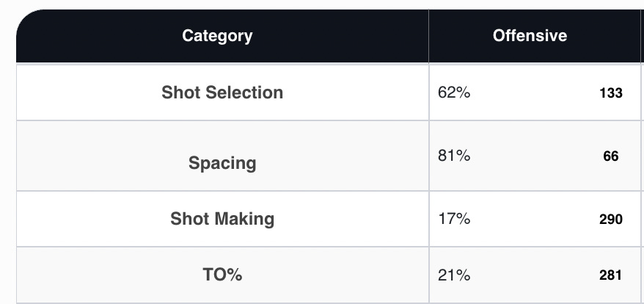The width and height of the screenshot is (644, 304).
Task: Choose the TO% category label
Action: [x=222, y=275]
